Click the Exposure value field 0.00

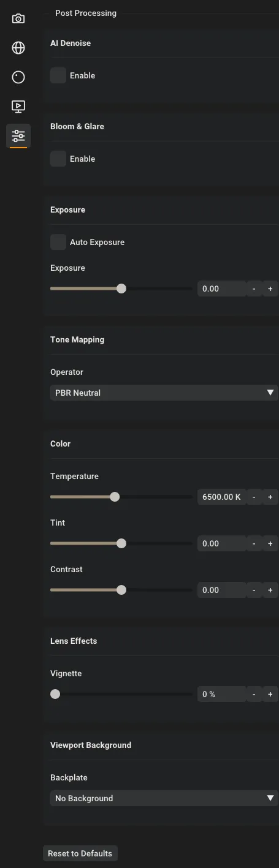point(221,289)
